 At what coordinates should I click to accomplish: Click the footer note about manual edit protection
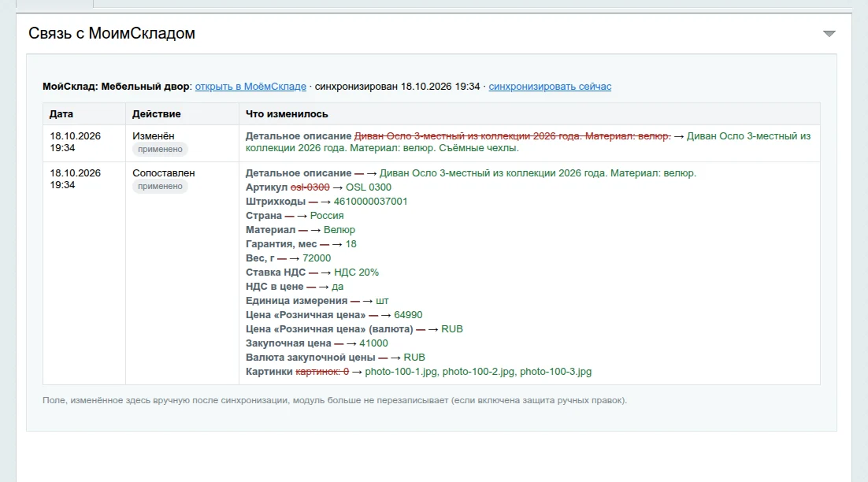[335, 400]
